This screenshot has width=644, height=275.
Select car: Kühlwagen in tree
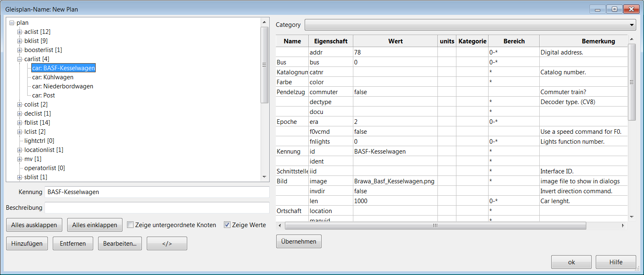pyautogui.click(x=53, y=77)
